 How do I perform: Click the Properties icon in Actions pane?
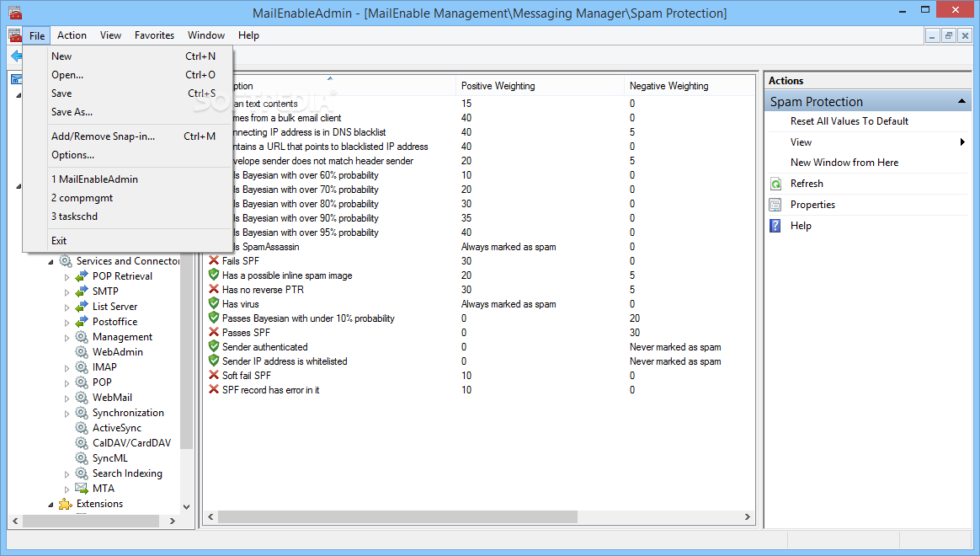coord(775,206)
